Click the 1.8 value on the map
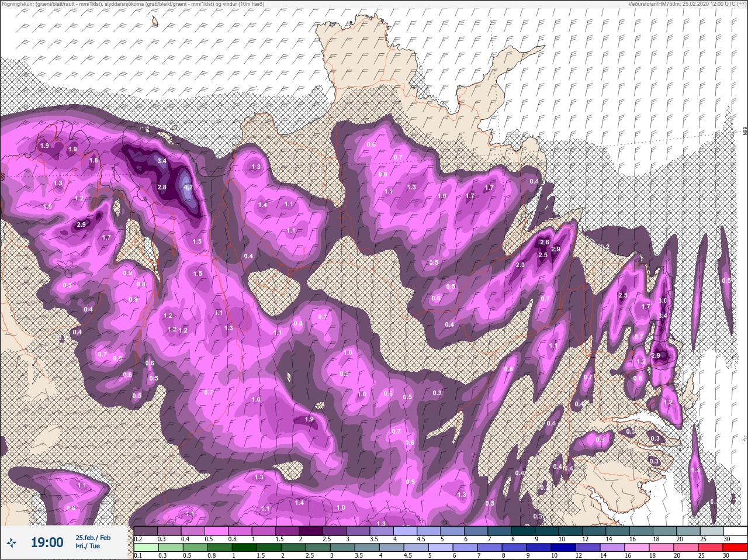The width and height of the screenshot is (748, 560). (x=93, y=161)
